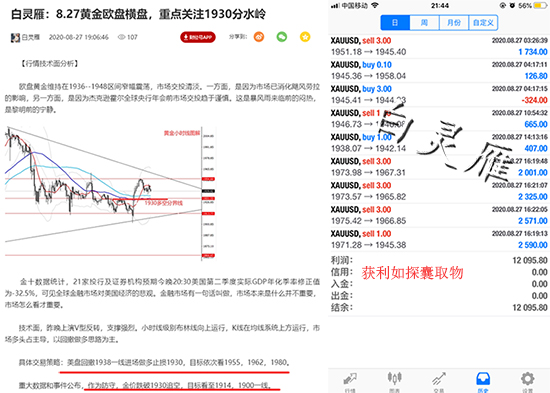Click the Weibo share icon

(x=259, y=36)
